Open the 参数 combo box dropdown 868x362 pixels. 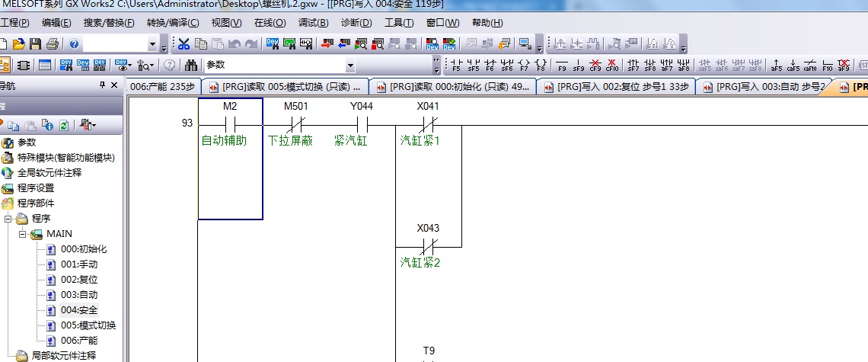click(x=350, y=66)
